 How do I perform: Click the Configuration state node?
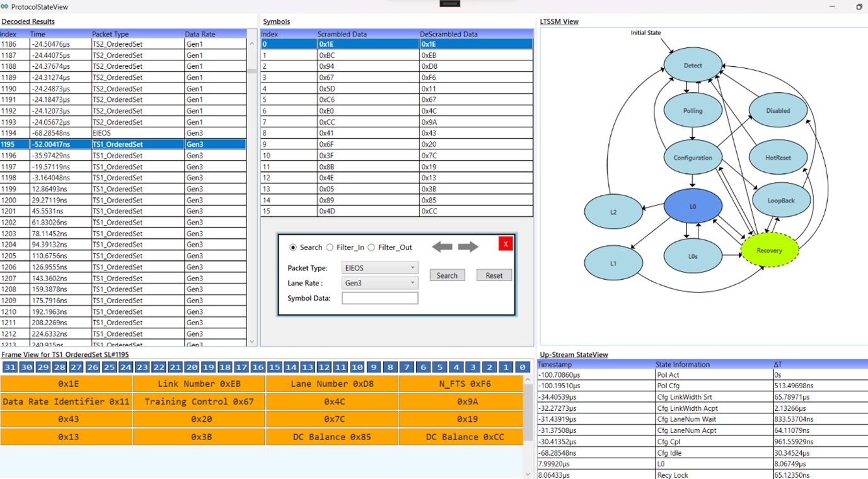click(692, 157)
